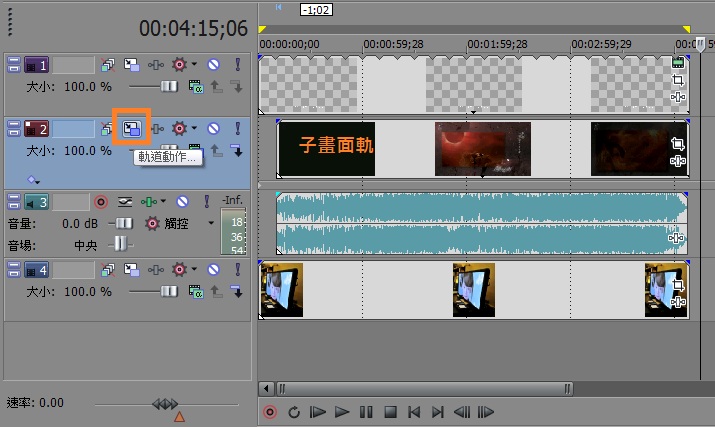Open Event Pan/Crop on track 4 clip
This screenshot has height=427, width=715.
(x=678, y=285)
